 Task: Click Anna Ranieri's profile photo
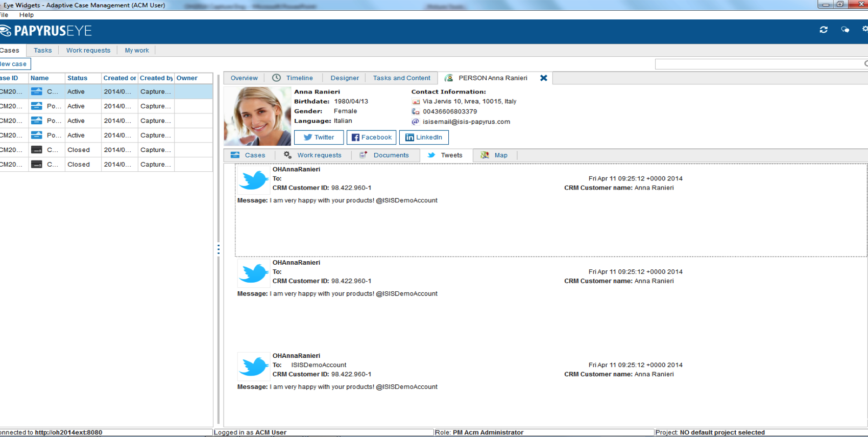[x=257, y=116]
